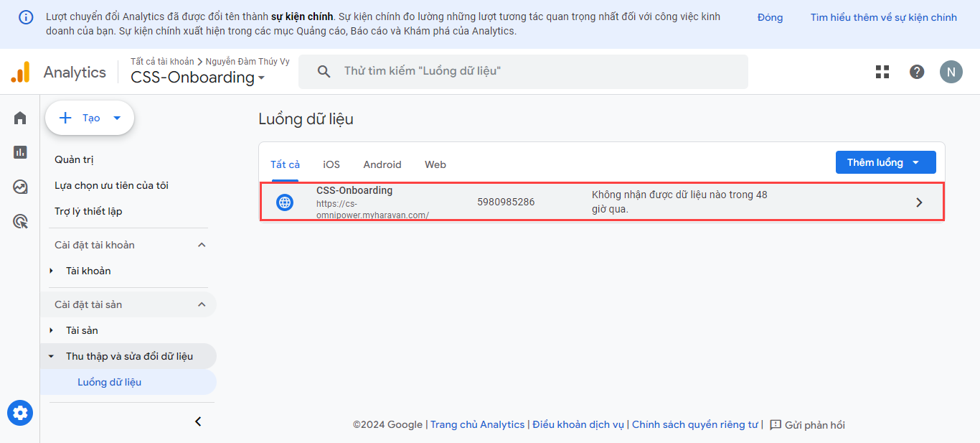The width and height of the screenshot is (980, 443).
Task: Open the Advertising target icon
Action: [20, 222]
